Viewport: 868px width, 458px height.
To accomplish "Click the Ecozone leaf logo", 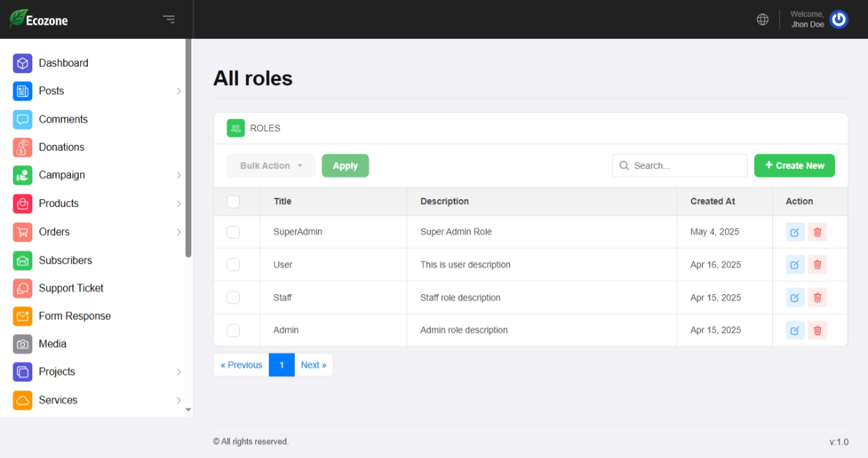I will 18,19.
